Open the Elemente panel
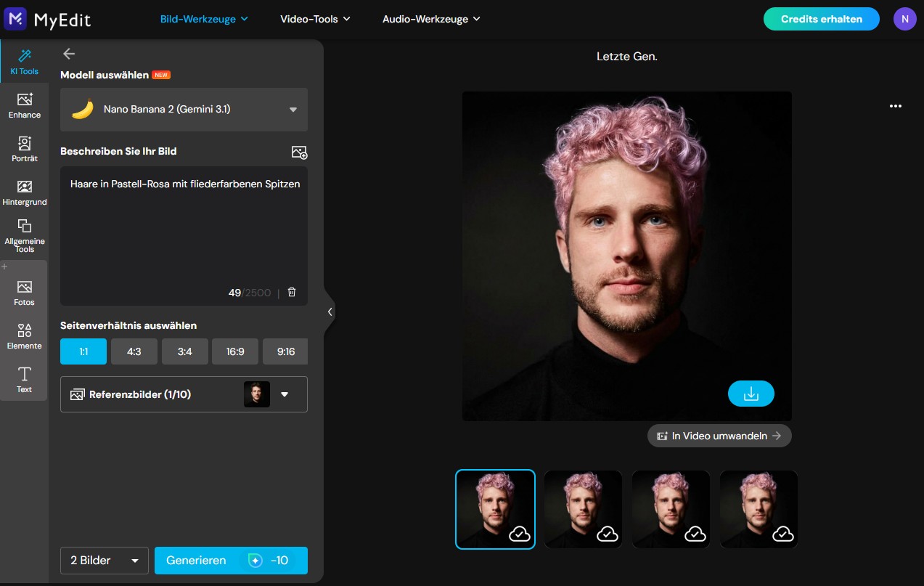This screenshot has width=924, height=586. 24,335
